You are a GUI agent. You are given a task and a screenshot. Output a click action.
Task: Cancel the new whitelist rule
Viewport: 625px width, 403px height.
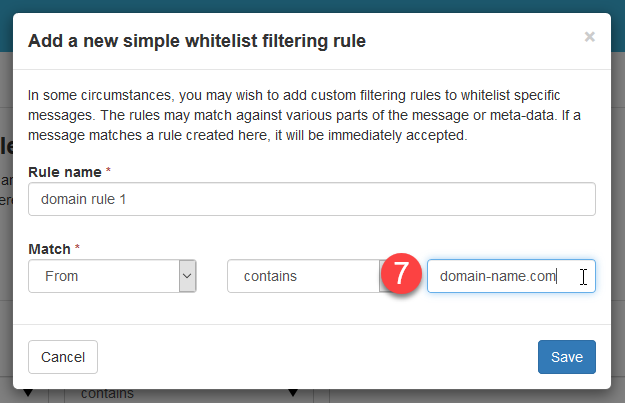[63, 357]
